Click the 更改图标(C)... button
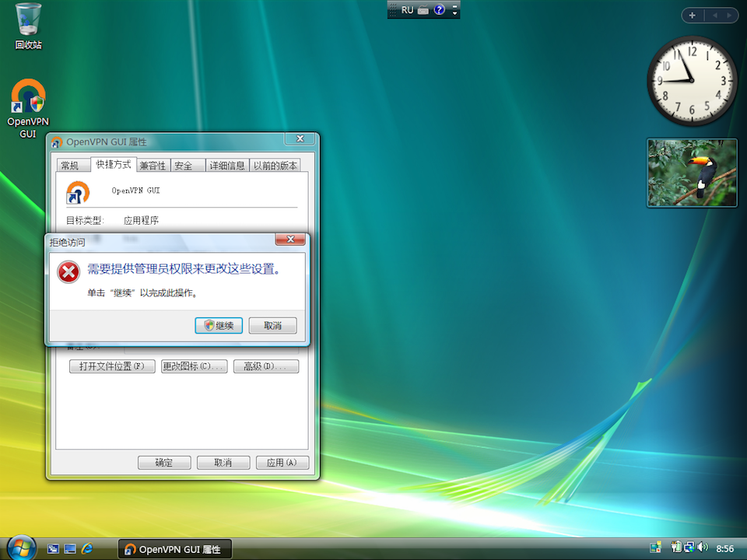Viewport: 747px width, 560px height. click(194, 366)
